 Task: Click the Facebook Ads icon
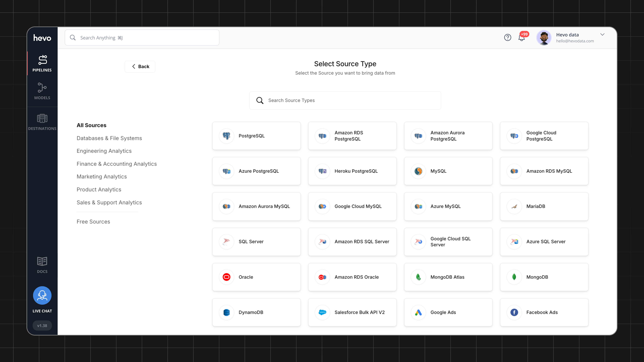514,312
